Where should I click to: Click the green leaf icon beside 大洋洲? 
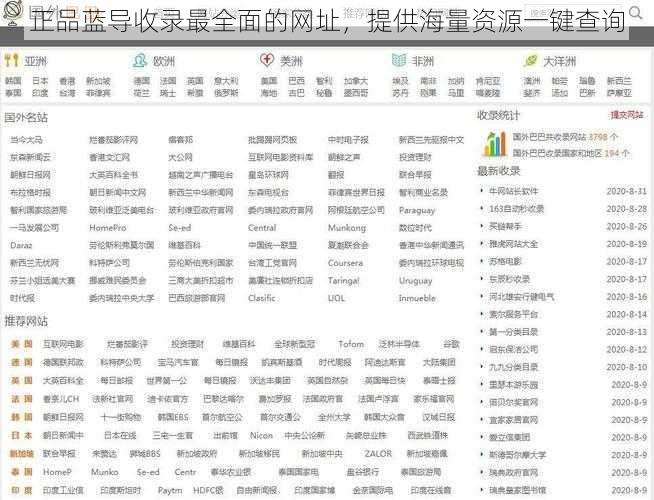530,60
